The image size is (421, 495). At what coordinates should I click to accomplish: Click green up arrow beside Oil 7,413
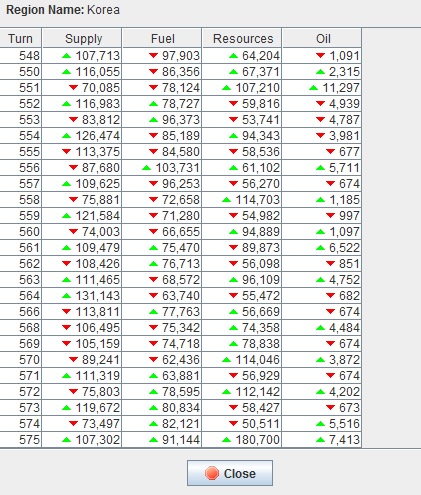click(x=320, y=440)
